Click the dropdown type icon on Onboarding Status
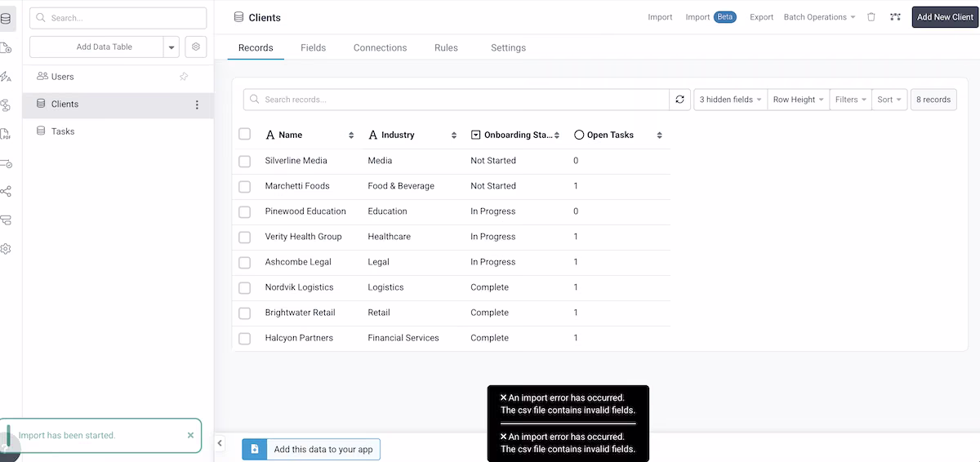The height and width of the screenshot is (462, 980). [x=476, y=135]
